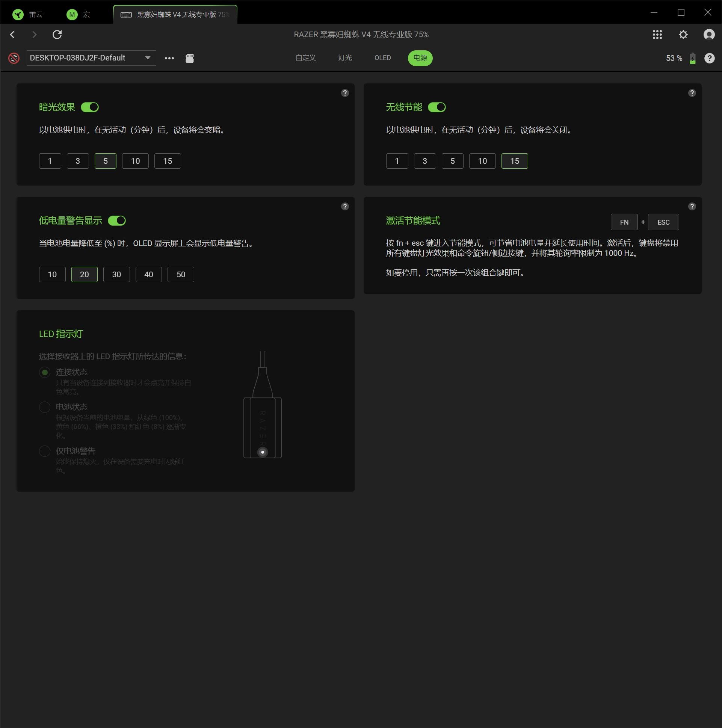Switch to the 灯光 tab

(x=345, y=58)
